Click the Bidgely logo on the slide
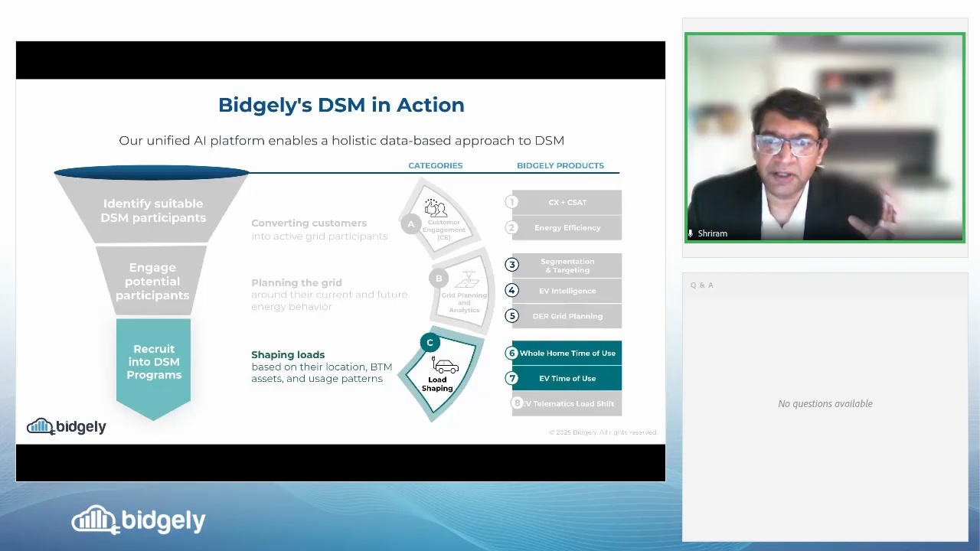The width and height of the screenshot is (980, 551). [x=67, y=427]
